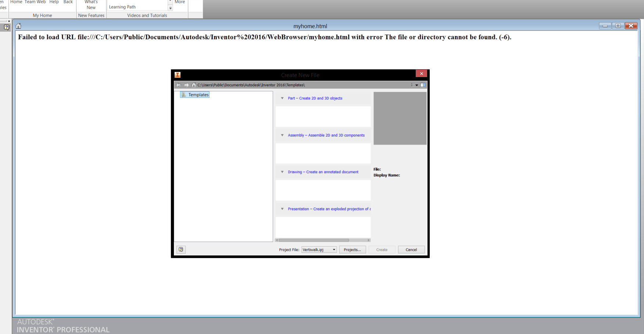Collapse the Part – Create 2D and 3D objects section
The image size is (644, 334).
[x=282, y=98]
